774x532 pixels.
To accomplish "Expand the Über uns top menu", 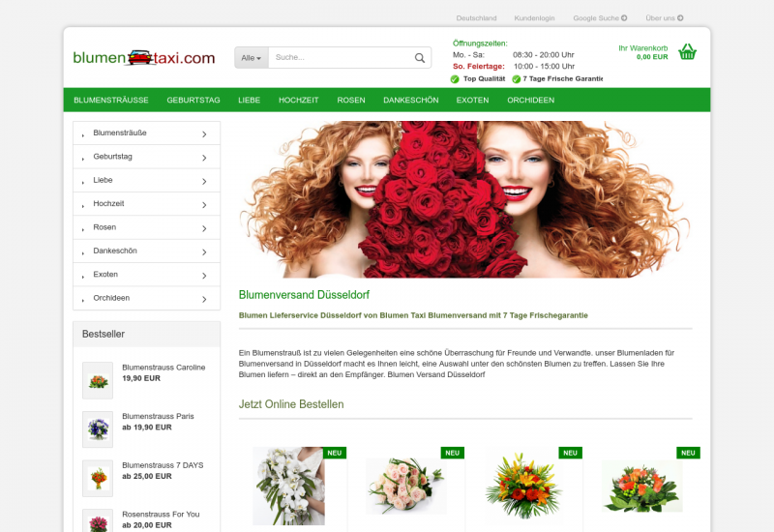I will [x=665, y=17].
